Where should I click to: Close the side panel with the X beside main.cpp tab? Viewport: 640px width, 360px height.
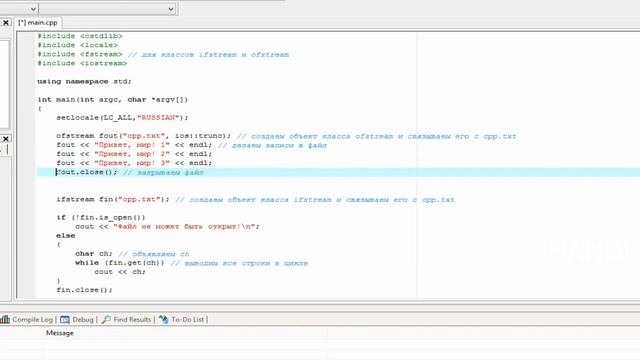coord(6,22)
